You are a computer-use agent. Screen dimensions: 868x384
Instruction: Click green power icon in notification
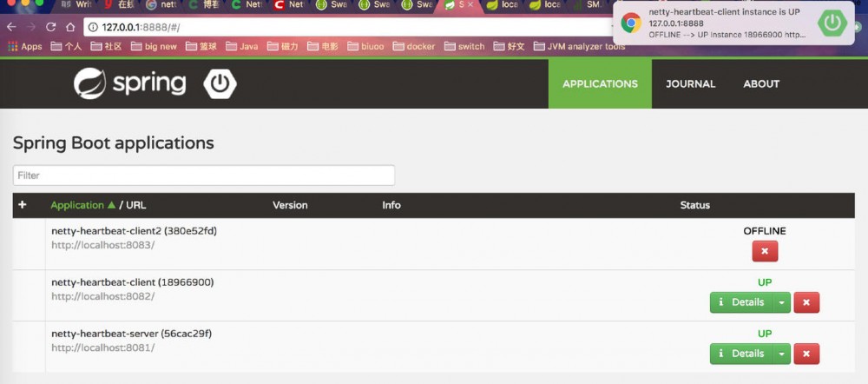click(x=832, y=23)
